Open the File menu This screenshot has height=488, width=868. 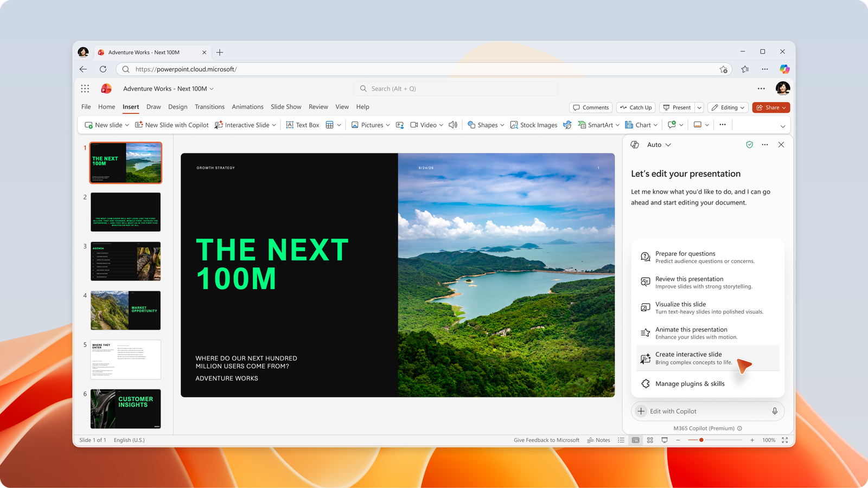[86, 107]
